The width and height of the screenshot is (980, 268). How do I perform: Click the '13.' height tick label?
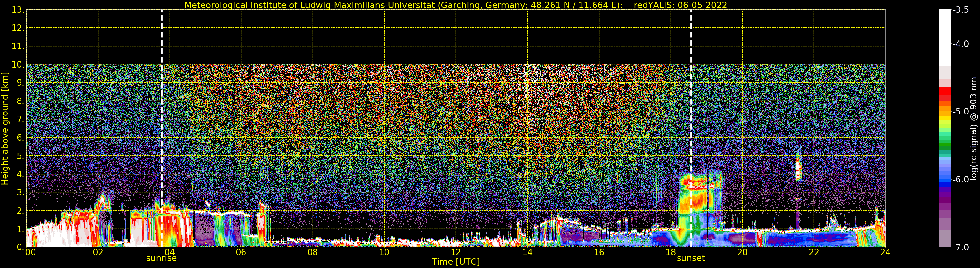click(x=18, y=10)
